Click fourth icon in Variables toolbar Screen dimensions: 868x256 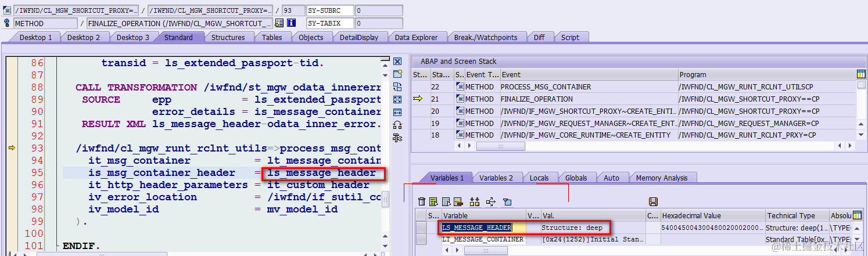[x=458, y=202]
